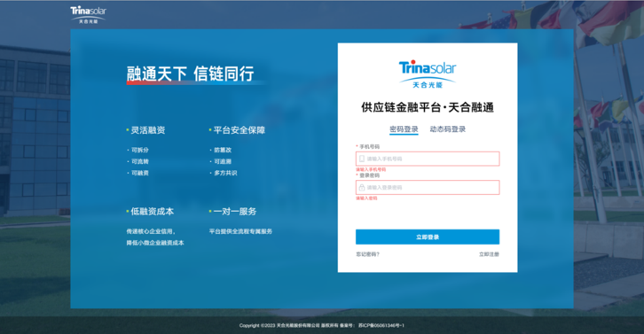The image size is (644, 334).
Task: Click the Trinasolar 天合光能 logo in the login card
Action: (428, 74)
